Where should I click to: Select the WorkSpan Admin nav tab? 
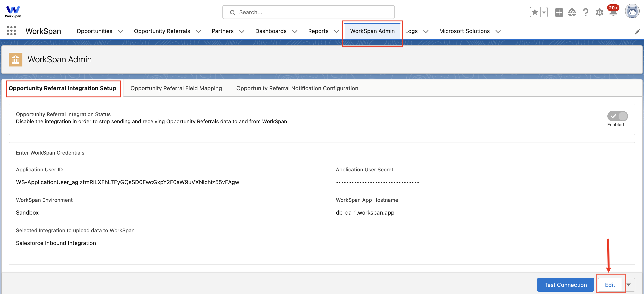(372, 31)
